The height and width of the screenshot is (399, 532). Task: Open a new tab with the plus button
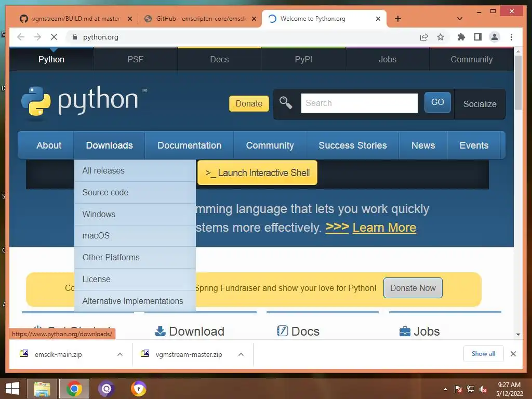pyautogui.click(x=398, y=19)
